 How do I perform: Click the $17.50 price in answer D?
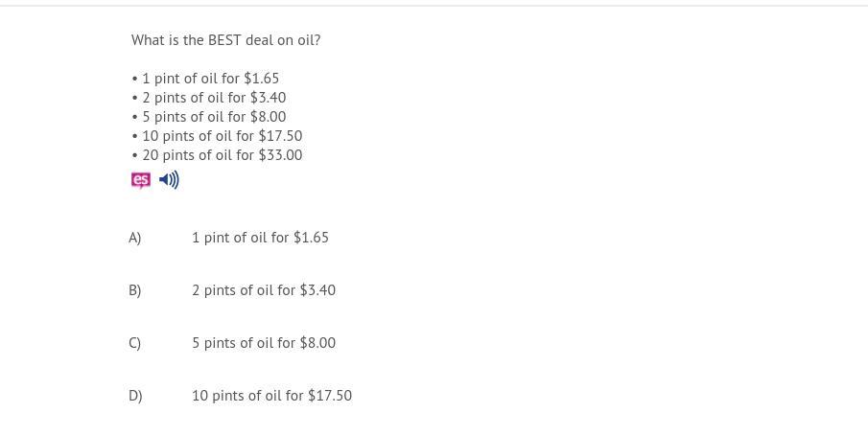pyautogui.click(x=330, y=396)
